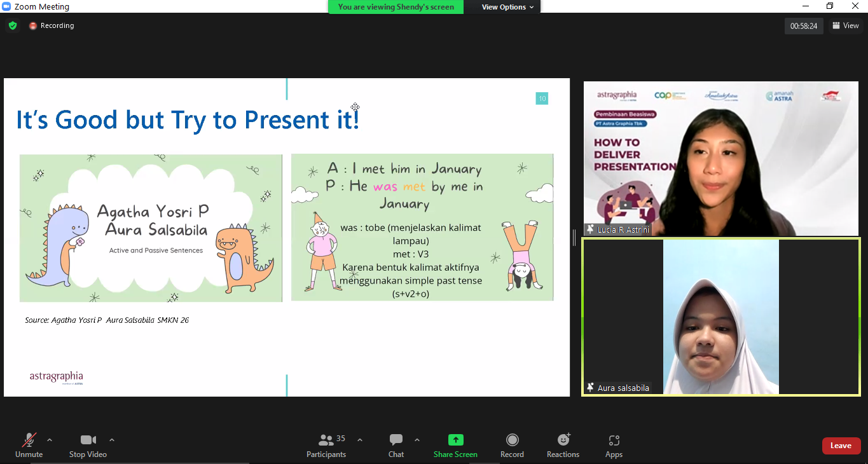
Task: Open the View Options dropdown menu
Action: coord(507,7)
